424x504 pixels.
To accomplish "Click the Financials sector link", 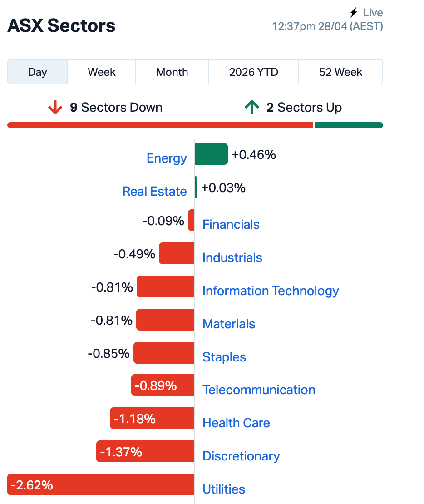I will (x=231, y=225).
